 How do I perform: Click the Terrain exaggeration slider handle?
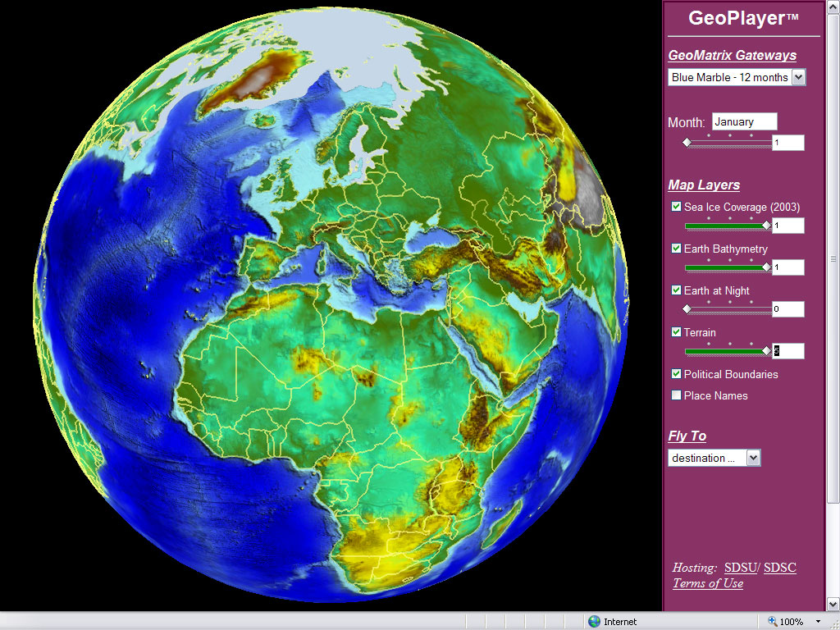coord(767,351)
